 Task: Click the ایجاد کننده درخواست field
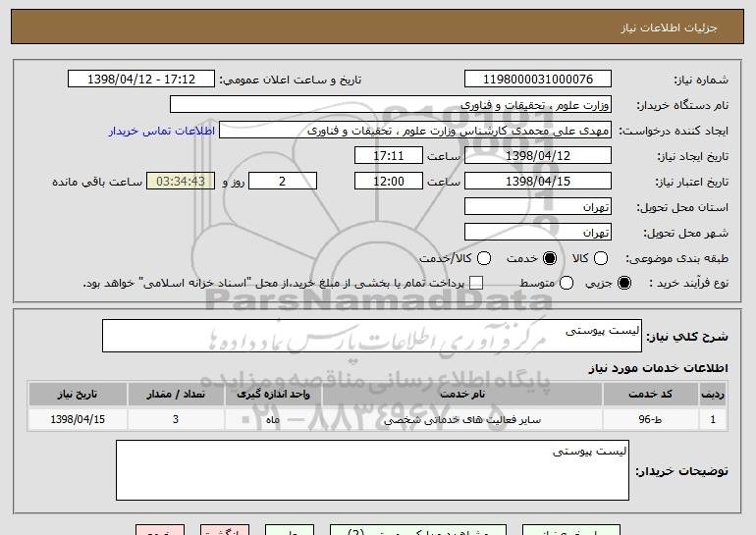pyautogui.click(x=415, y=131)
